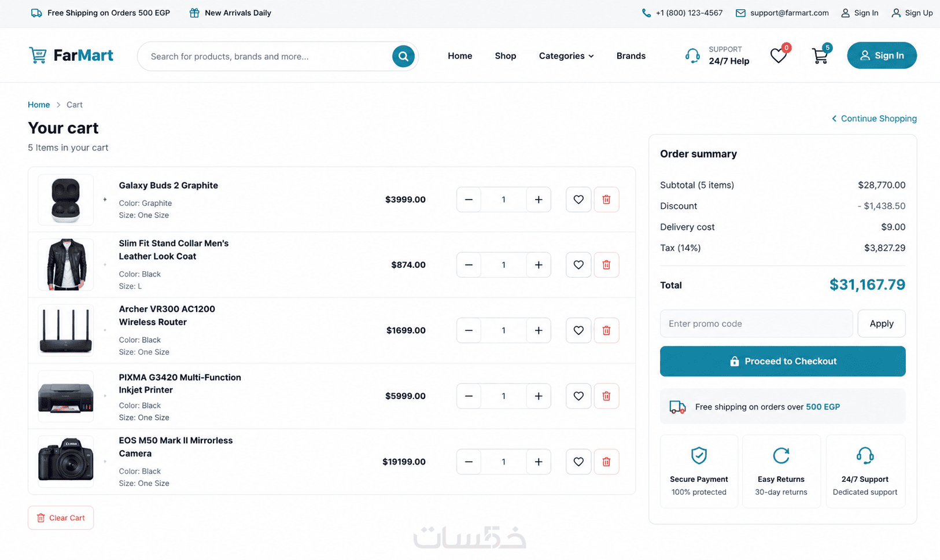Open the Shop navigation item
Image resolution: width=940 pixels, height=560 pixels.
coord(506,56)
